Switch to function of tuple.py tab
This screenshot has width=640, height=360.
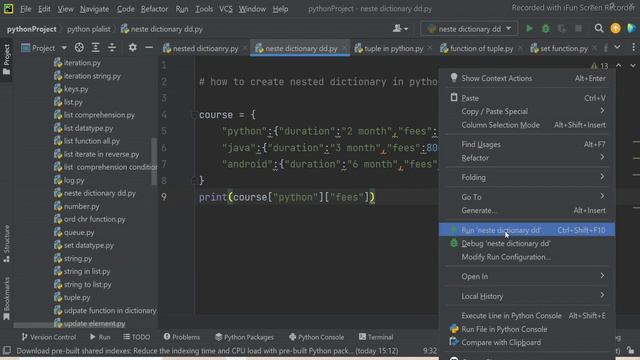(482, 48)
